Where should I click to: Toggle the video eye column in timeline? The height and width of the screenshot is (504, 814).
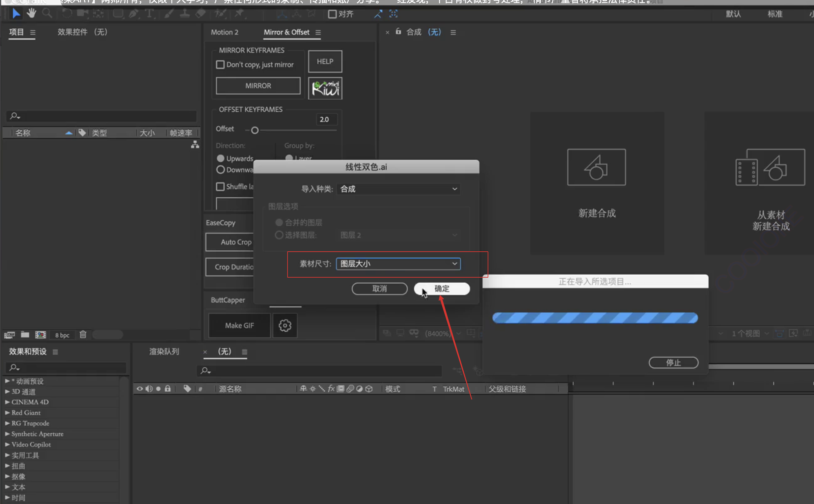(x=139, y=389)
